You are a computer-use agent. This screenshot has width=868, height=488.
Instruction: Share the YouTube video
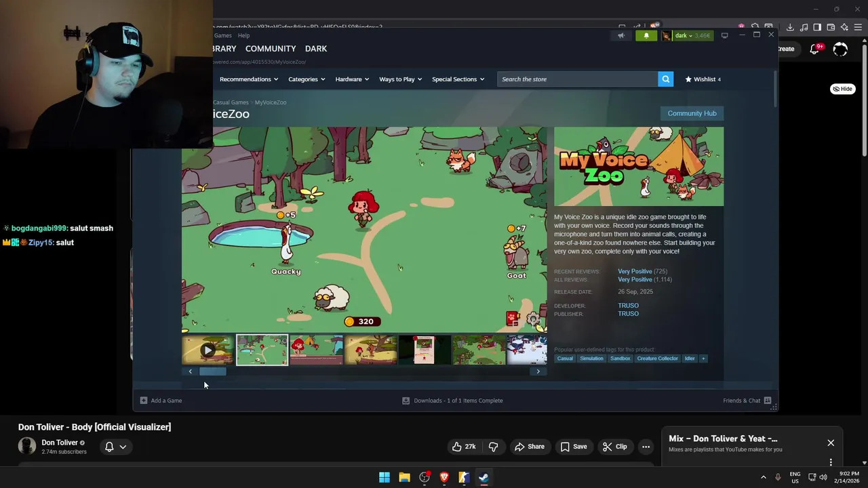tap(529, 447)
